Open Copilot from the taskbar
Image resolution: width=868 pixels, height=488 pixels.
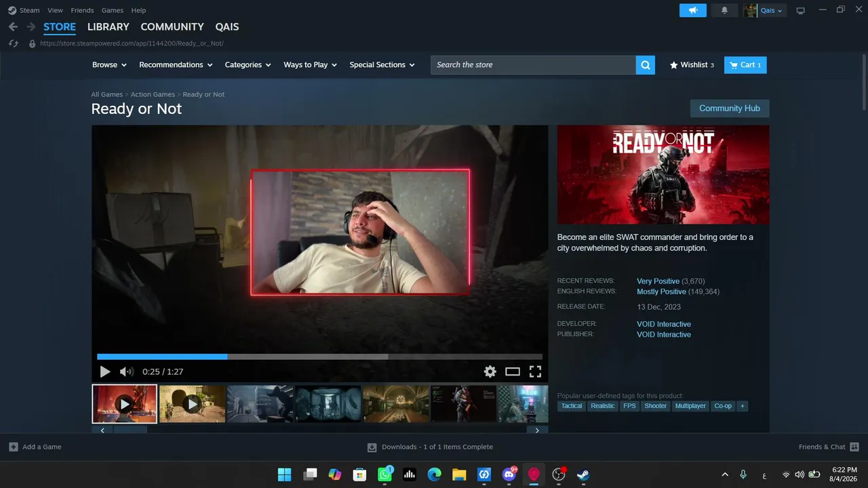click(x=335, y=474)
